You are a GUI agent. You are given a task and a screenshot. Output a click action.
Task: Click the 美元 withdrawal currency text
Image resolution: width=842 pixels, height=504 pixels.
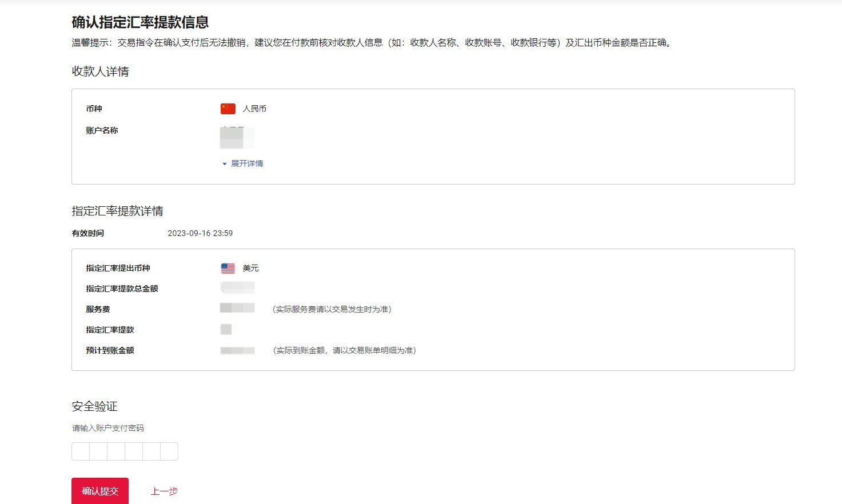click(x=250, y=268)
